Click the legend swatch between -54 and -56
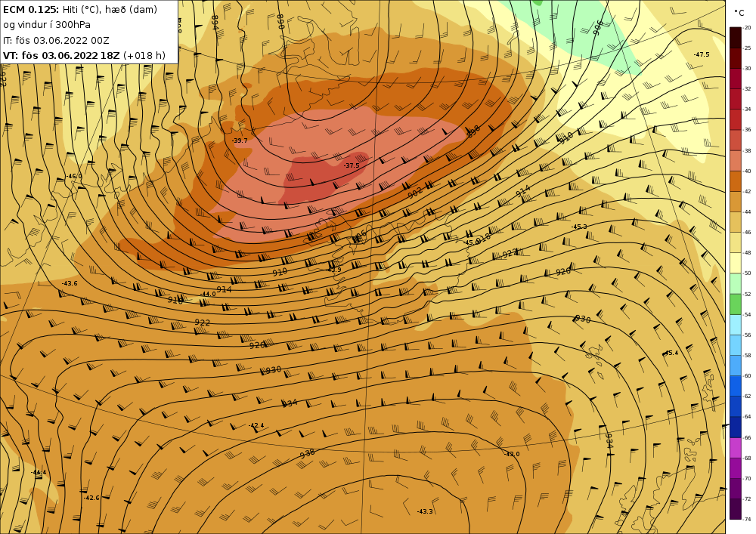The image size is (756, 534). (736, 325)
